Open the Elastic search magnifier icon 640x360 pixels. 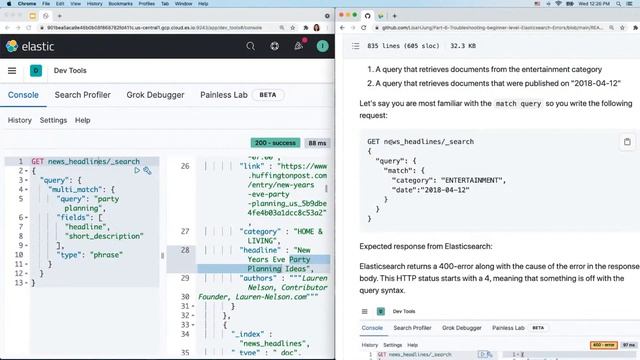(x=250, y=46)
